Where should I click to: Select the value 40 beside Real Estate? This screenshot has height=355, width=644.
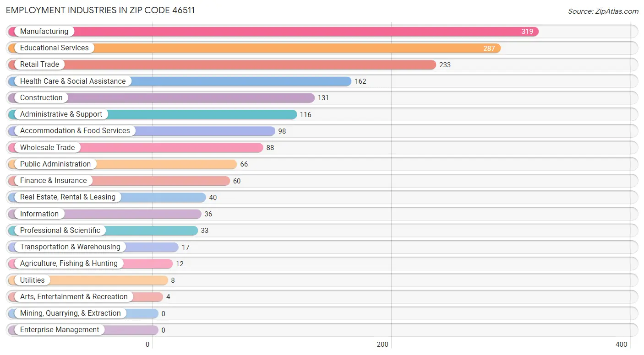(x=213, y=198)
